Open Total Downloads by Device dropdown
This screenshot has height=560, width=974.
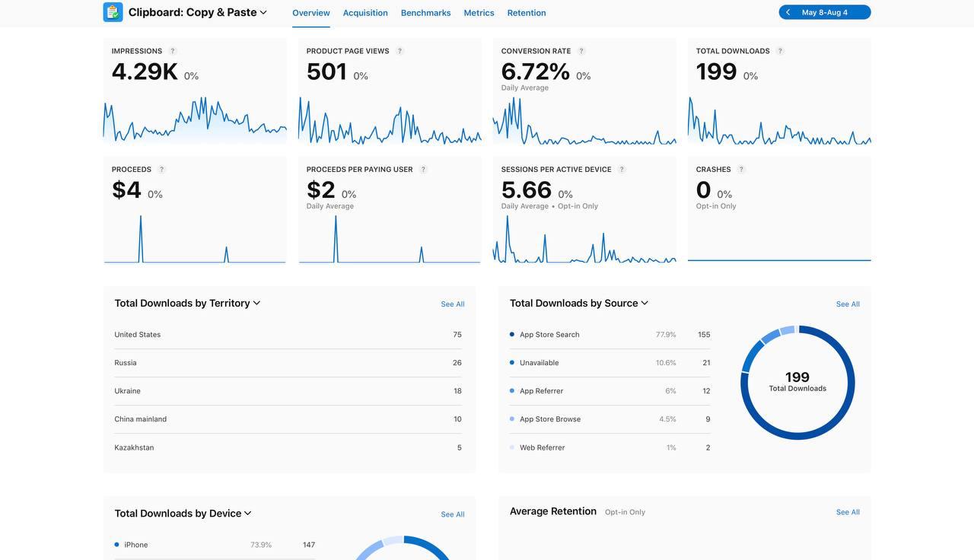pyautogui.click(x=247, y=514)
